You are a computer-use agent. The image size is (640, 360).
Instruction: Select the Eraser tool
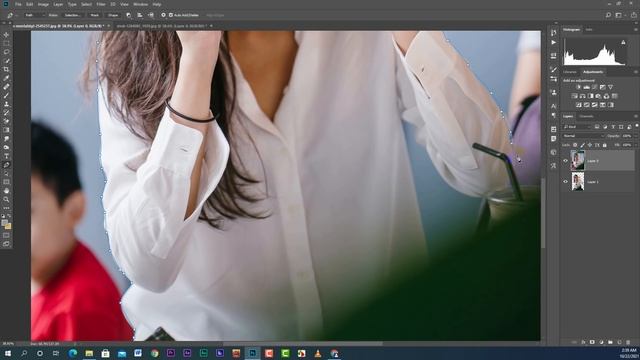click(x=6, y=121)
